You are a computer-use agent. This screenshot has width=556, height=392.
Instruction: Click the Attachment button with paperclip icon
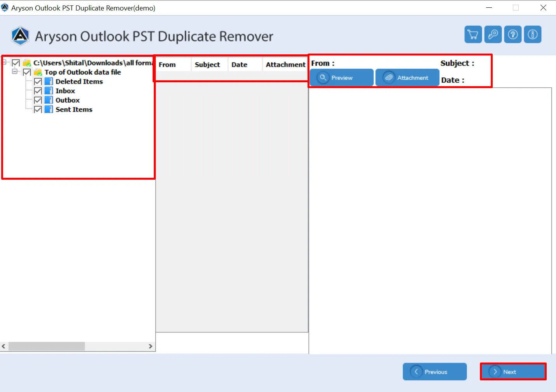407,77
